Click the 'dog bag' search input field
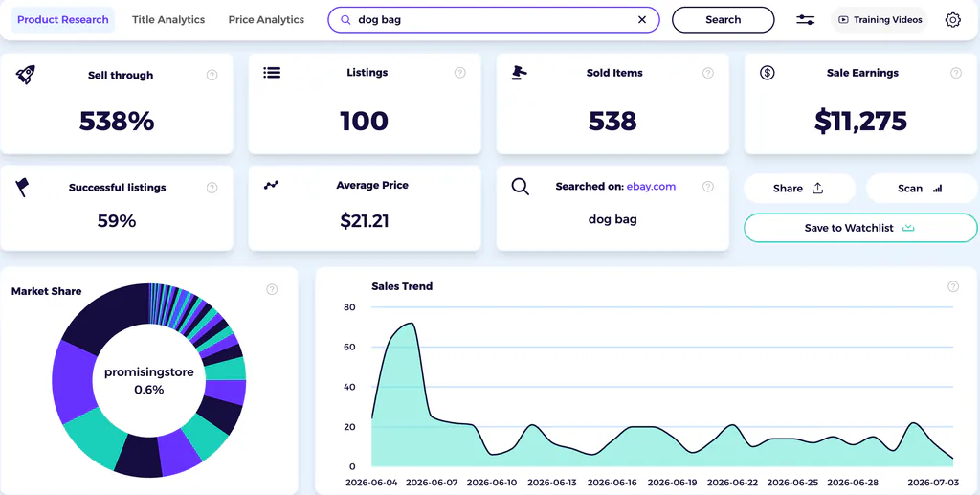Image resolution: width=980 pixels, height=495 pixels. coord(494,19)
